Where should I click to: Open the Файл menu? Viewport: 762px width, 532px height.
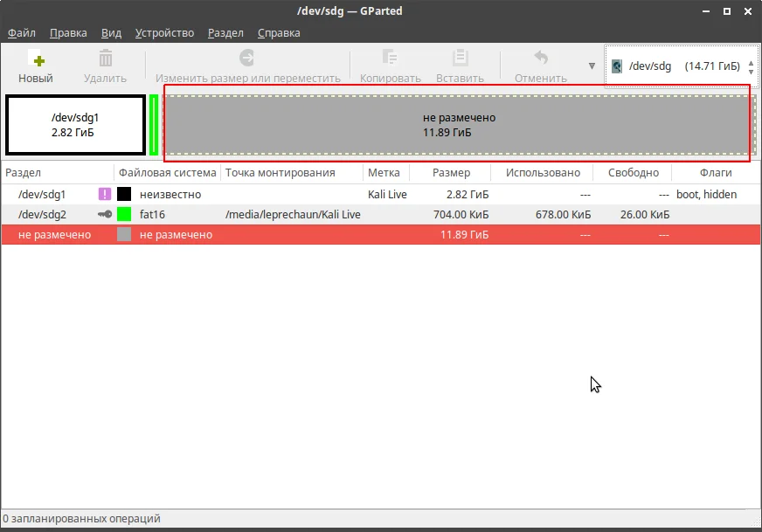click(21, 33)
